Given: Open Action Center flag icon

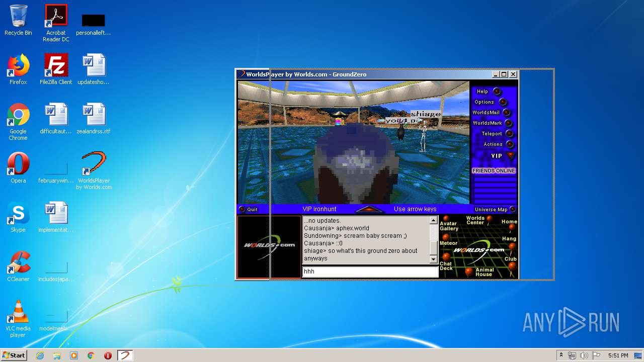Looking at the screenshot, I should [x=596, y=355].
